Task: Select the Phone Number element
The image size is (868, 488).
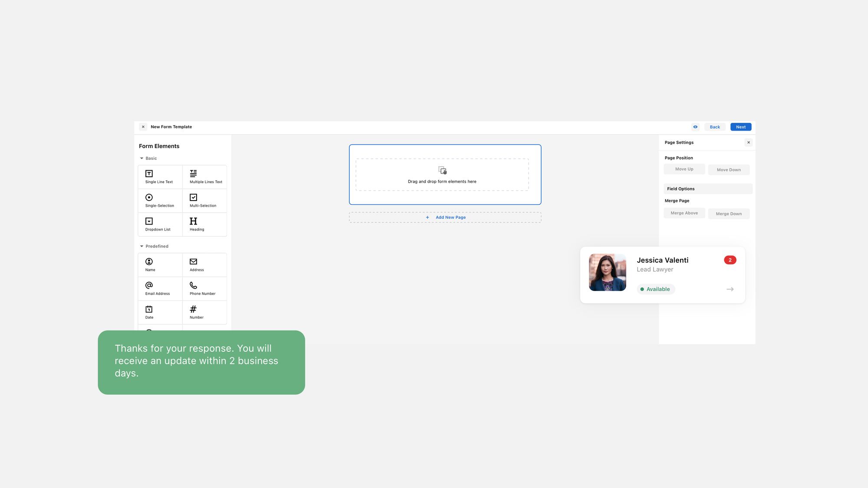Action: [x=205, y=288]
